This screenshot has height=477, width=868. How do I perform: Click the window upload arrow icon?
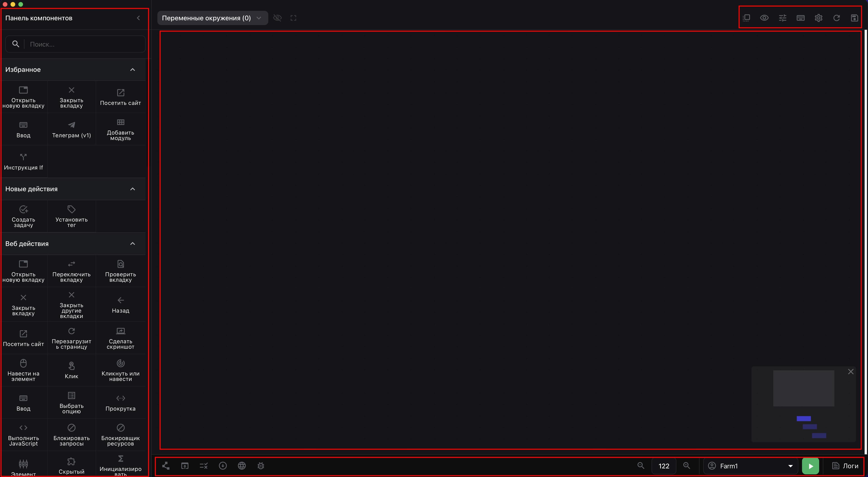[x=185, y=465]
